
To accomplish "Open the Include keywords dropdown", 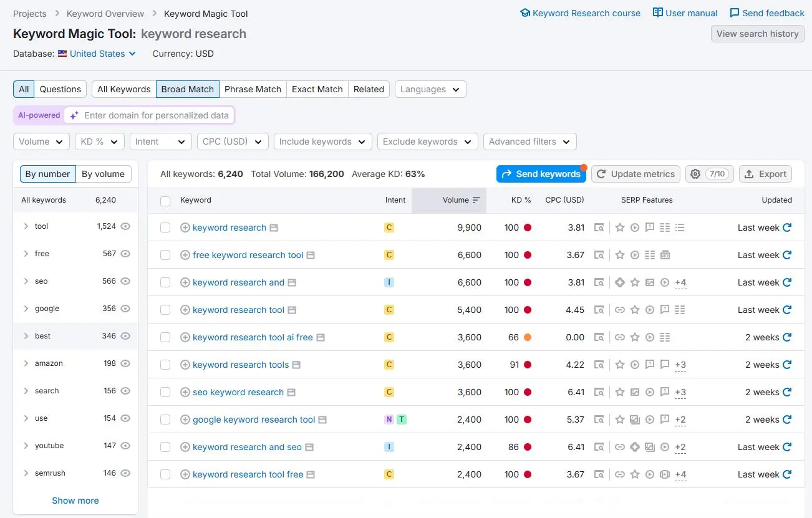I will point(323,141).
